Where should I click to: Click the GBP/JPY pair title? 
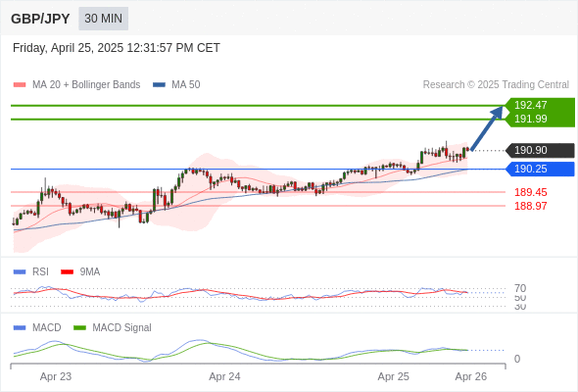coord(40,19)
